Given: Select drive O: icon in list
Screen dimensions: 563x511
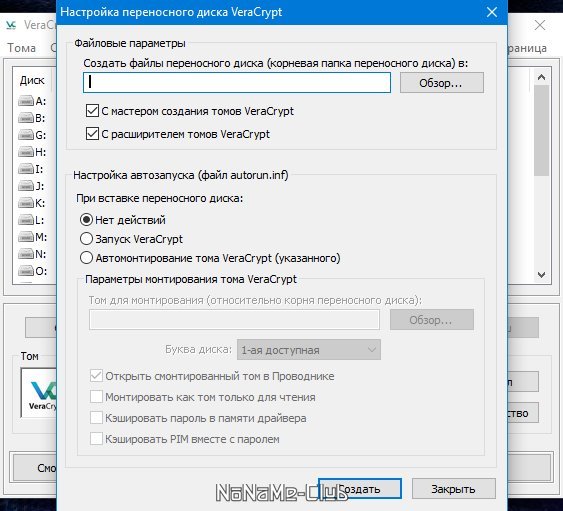Looking at the screenshot, I should click(x=26, y=271).
